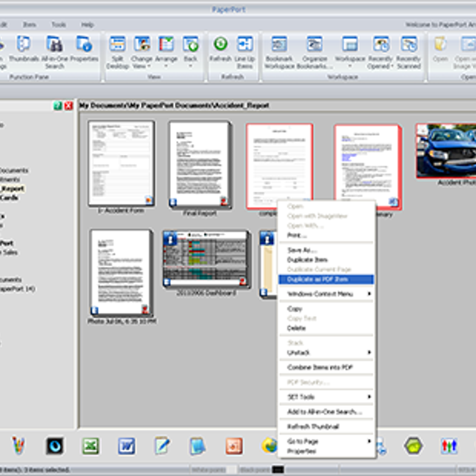Choose Save As... from the context menu
The width and height of the screenshot is (476, 476).
point(326,250)
